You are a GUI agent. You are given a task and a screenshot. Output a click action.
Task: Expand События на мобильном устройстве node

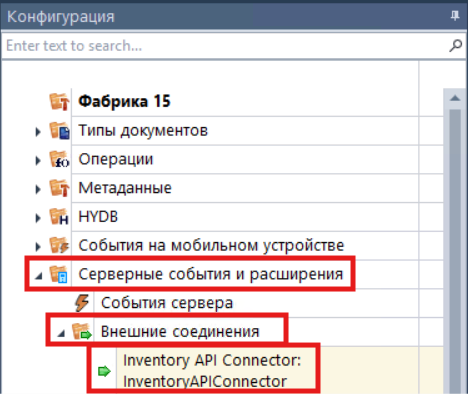click(x=38, y=247)
